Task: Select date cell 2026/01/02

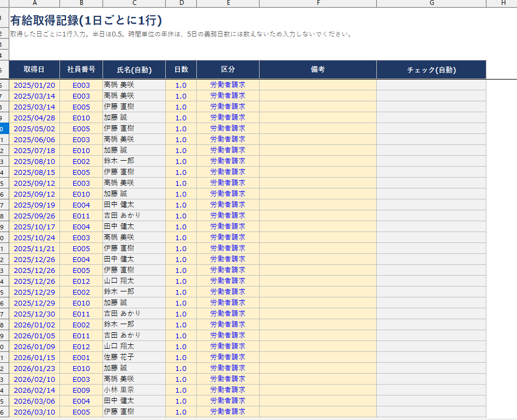Action: (x=34, y=325)
